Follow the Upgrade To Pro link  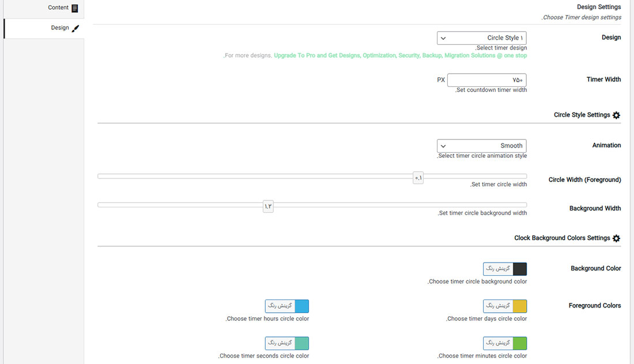400,56
